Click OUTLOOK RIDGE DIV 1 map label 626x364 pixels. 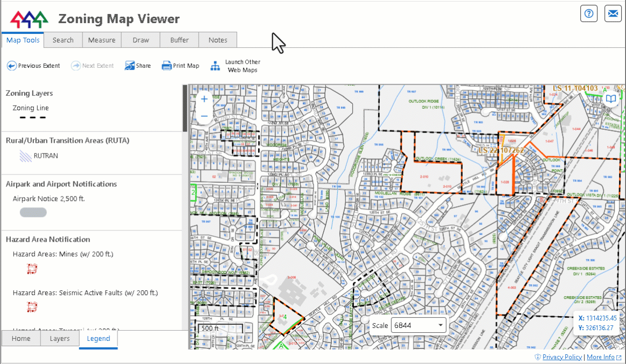426,104
